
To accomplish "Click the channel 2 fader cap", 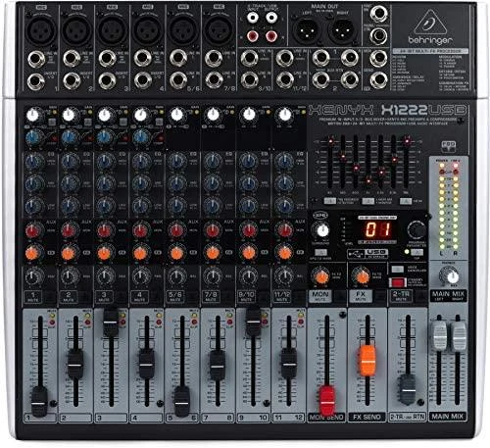I will pyautogui.click(x=75, y=364).
